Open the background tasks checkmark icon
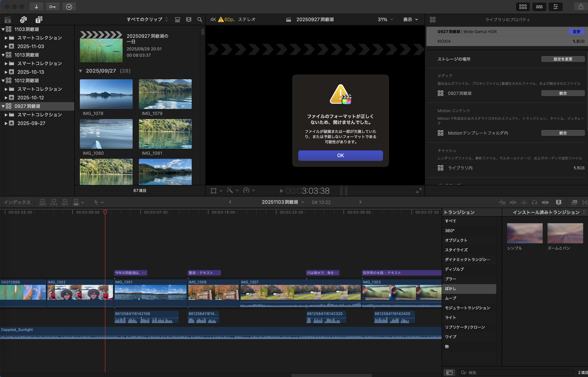Image resolution: width=588 pixels, height=377 pixels. click(69, 7)
